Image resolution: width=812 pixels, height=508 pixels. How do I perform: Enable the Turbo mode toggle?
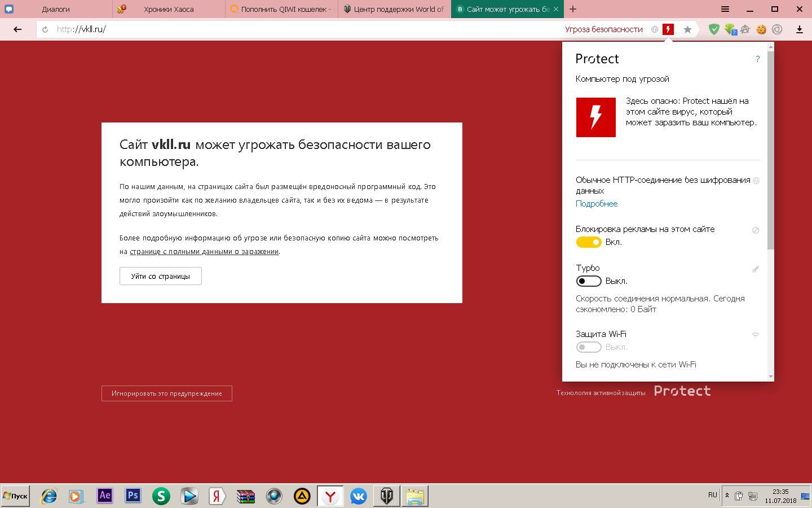click(x=588, y=281)
